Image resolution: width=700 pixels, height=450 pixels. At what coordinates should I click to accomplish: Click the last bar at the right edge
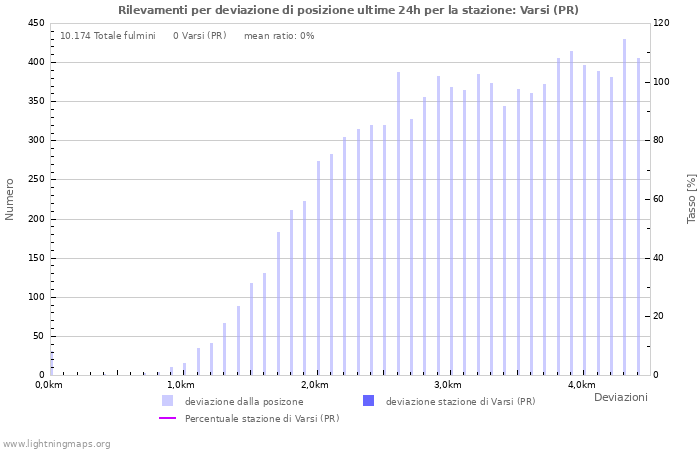click(638, 217)
